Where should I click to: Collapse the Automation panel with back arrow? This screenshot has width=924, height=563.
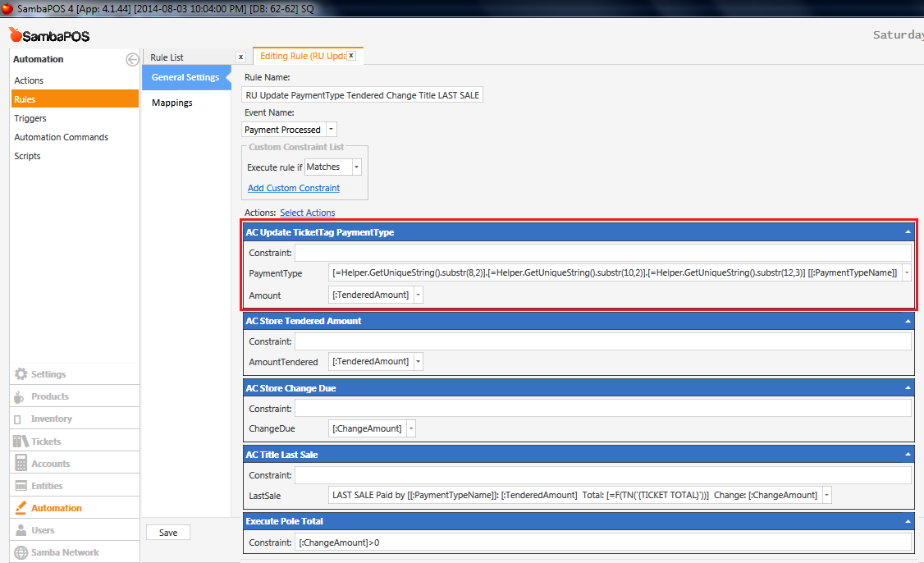tap(132, 59)
